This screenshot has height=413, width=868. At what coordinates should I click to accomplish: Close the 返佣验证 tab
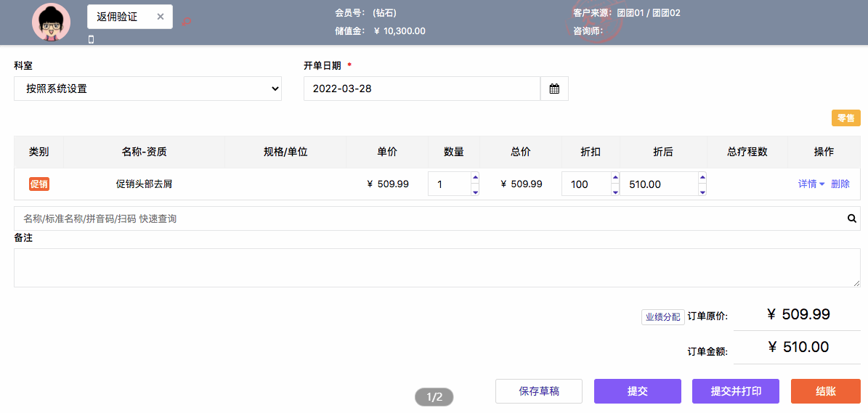click(x=161, y=17)
